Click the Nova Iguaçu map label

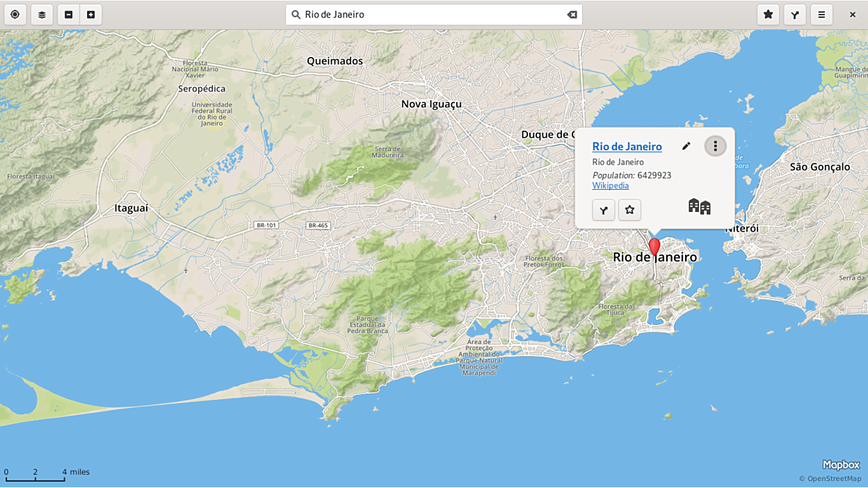(431, 104)
